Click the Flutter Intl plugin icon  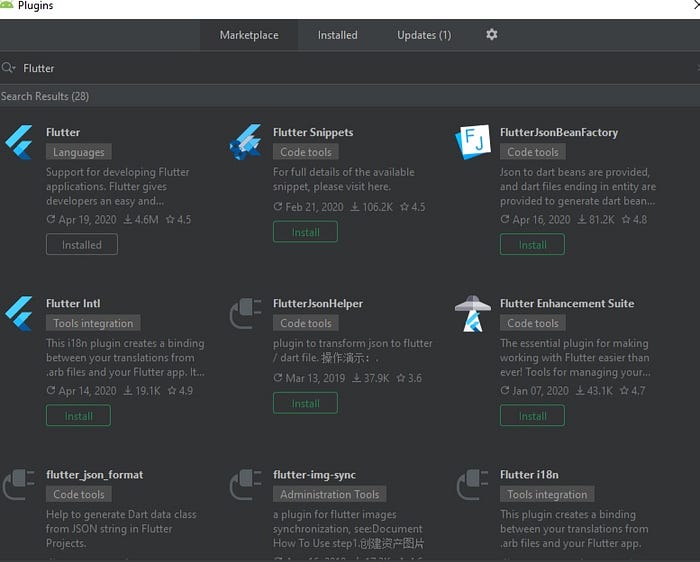19,313
